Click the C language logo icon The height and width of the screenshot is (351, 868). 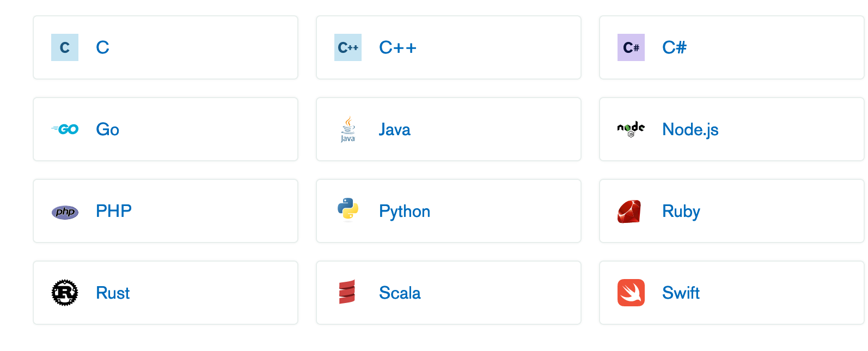[x=65, y=47]
